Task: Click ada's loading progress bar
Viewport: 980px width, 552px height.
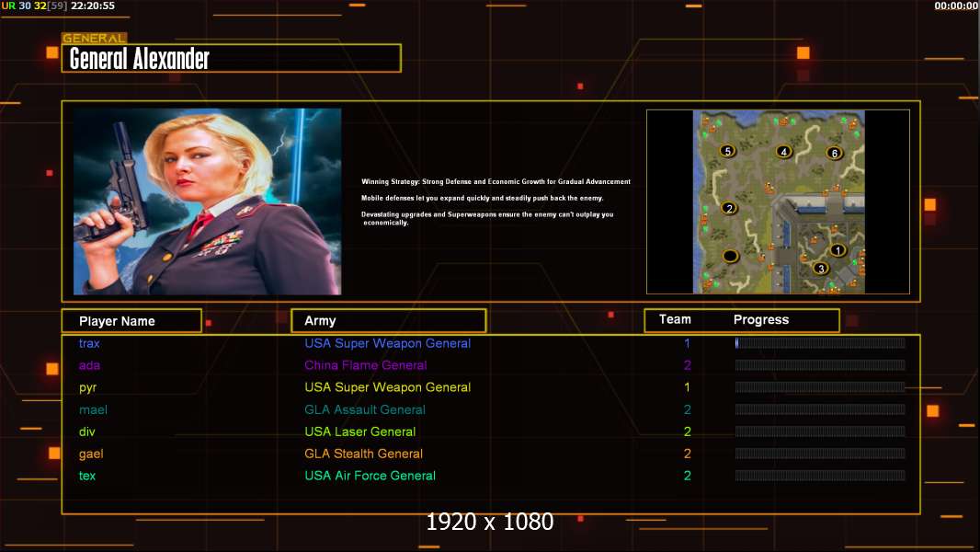Action: coord(820,365)
